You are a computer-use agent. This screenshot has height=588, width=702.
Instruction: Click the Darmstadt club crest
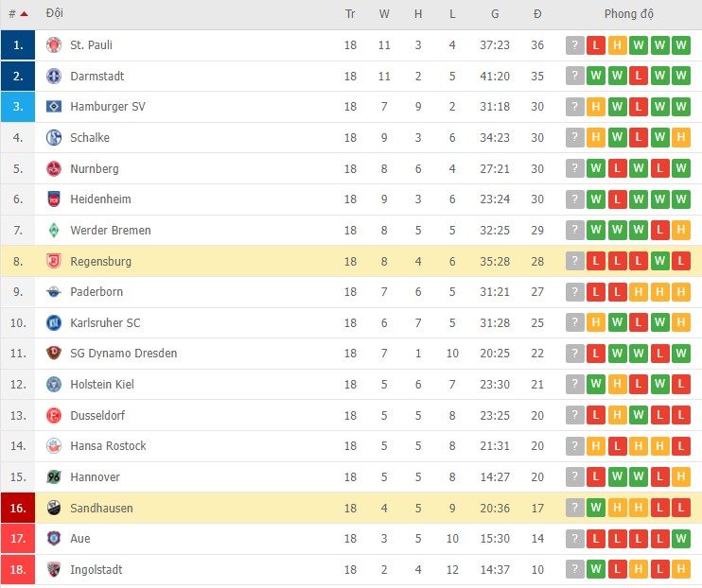[54, 76]
